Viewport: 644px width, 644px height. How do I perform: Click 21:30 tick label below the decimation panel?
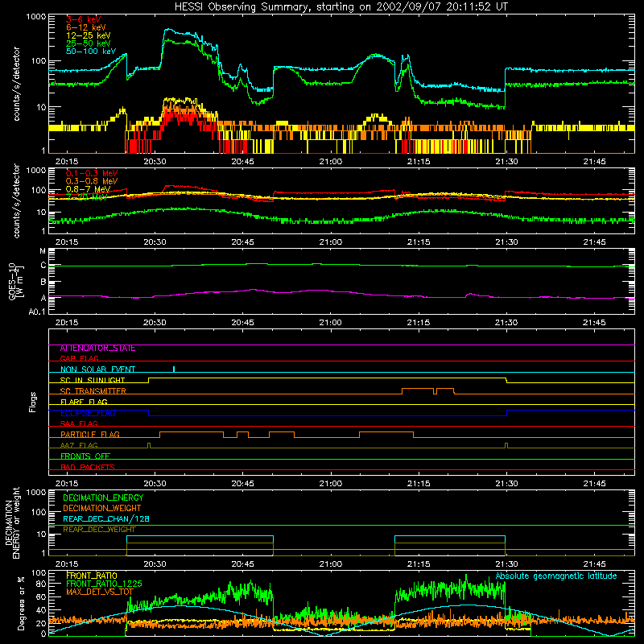(x=506, y=564)
